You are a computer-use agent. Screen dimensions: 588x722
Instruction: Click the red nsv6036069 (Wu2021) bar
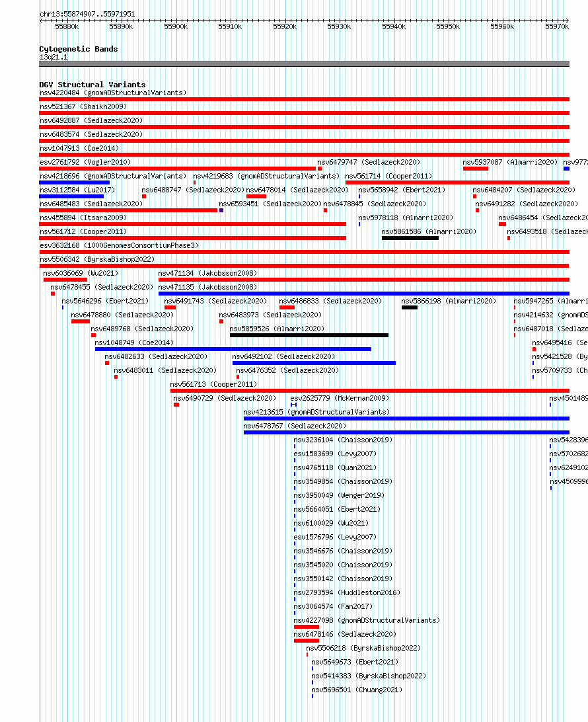pyautogui.click(x=65, y=280)
